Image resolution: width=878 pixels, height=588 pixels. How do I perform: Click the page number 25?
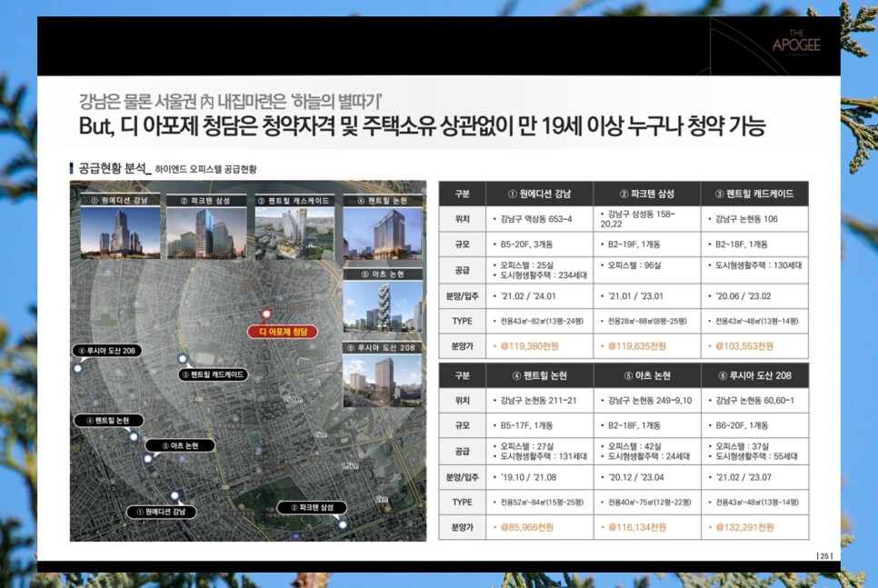[824, 556]
